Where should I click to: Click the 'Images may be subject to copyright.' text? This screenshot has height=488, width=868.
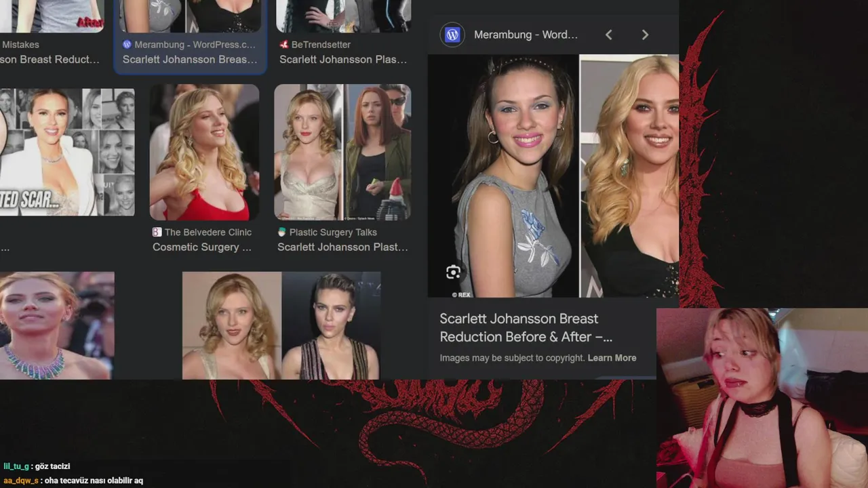click(x=512, y=358)
